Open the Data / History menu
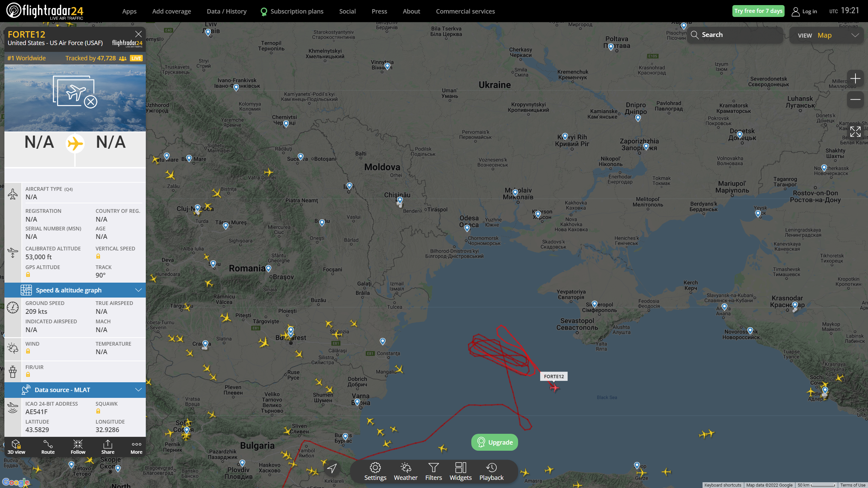The width and height of the screenshot is (868, 488). coord(226,11)
